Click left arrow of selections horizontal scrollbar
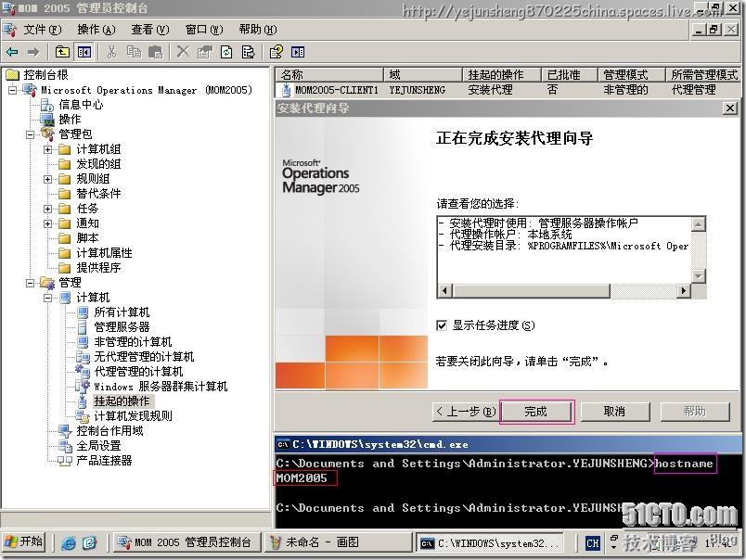746x560 pixels. (444, 290)
